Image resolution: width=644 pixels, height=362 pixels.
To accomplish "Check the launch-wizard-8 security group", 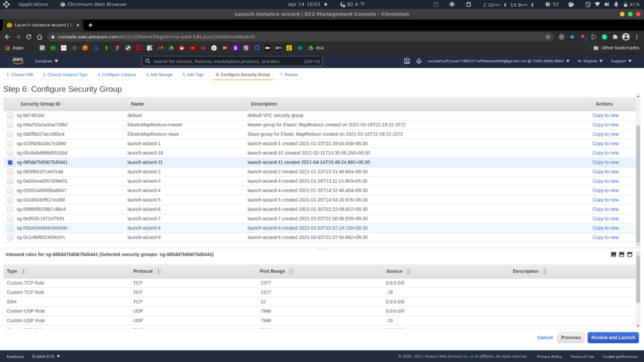I will (10, 228).
